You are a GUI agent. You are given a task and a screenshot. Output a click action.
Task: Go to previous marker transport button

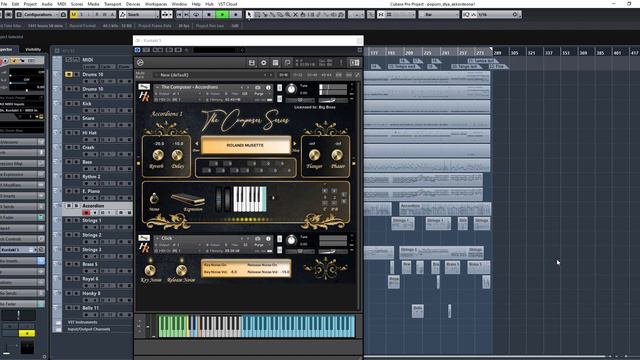179,15
